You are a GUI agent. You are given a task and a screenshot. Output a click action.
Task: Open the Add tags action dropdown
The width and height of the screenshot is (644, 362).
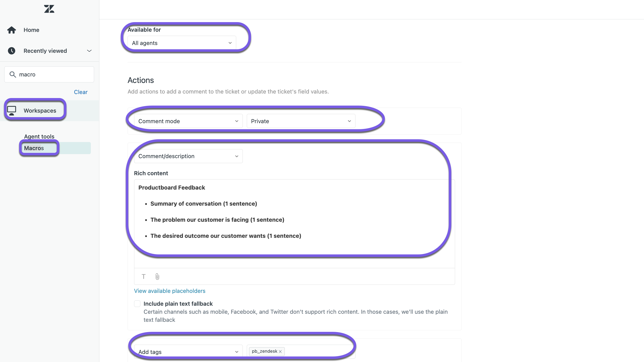pos(188,352)
